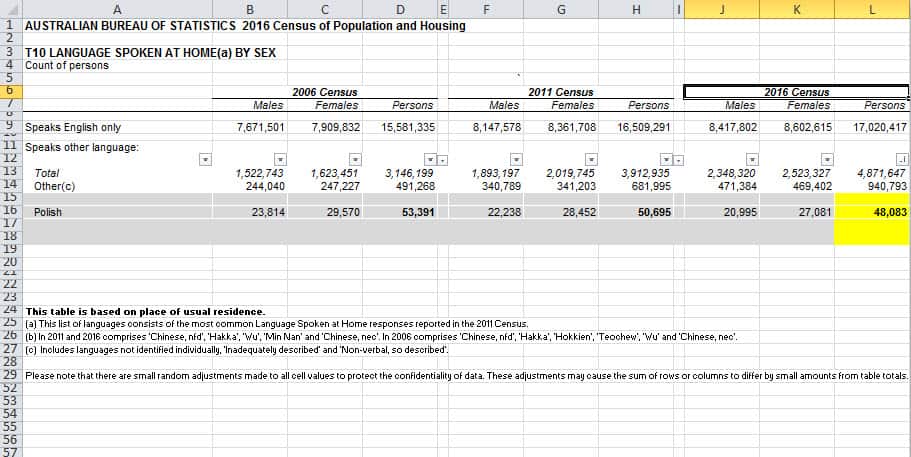
Task: Open filter button above 2006 Males total
Action: (280, 159)
